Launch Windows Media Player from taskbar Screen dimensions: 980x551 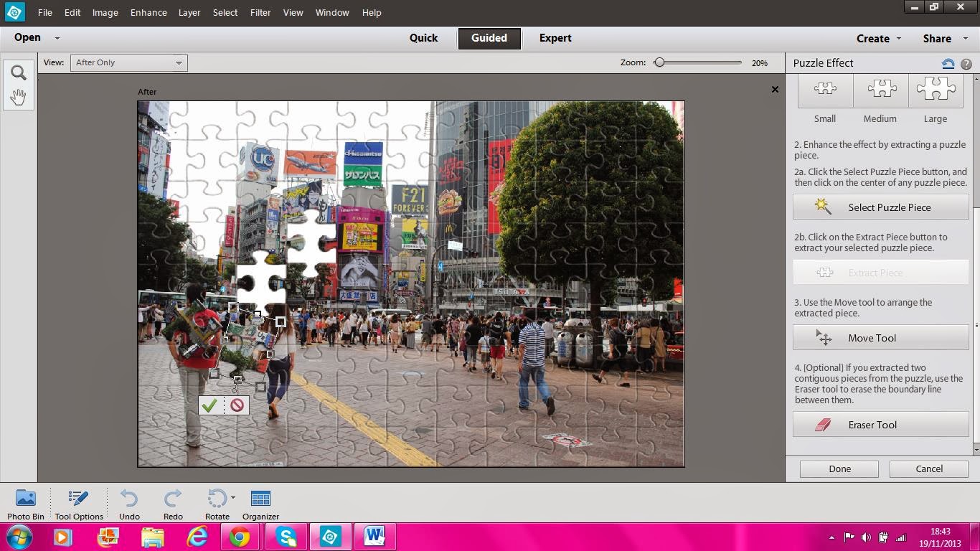62,537
